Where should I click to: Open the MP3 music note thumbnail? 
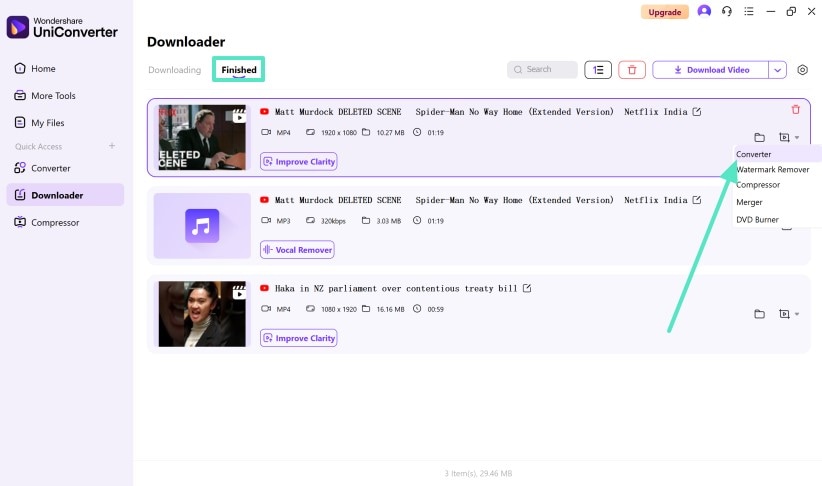(202, 226)
